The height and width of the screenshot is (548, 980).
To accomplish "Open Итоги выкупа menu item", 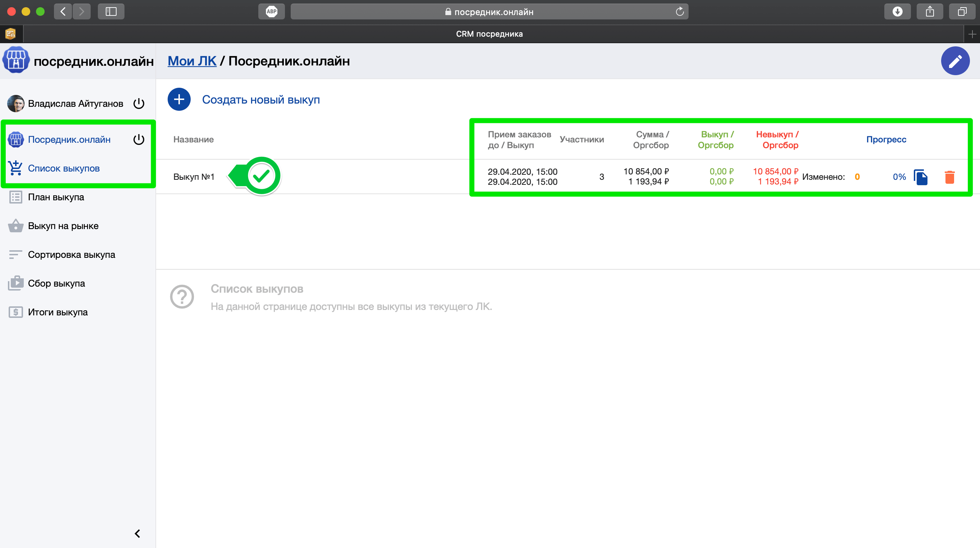I will pos(58,312).
